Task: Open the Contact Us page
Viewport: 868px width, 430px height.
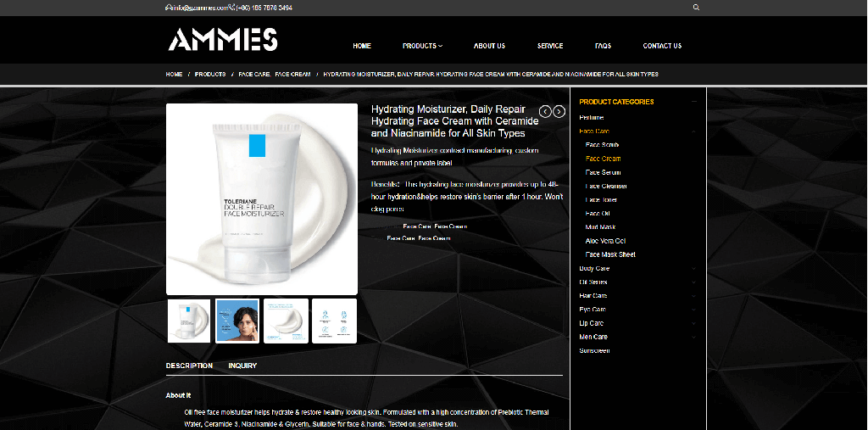Action: coord(662,46)
